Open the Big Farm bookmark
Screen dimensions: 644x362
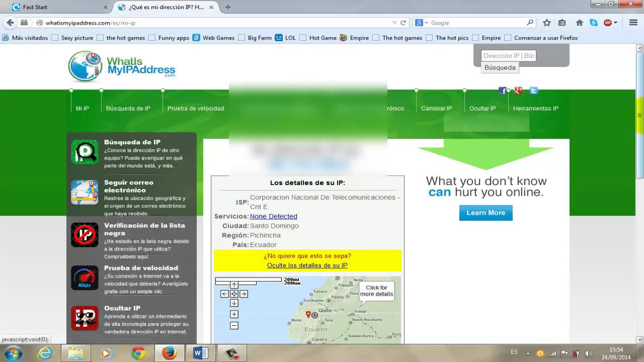255,38
